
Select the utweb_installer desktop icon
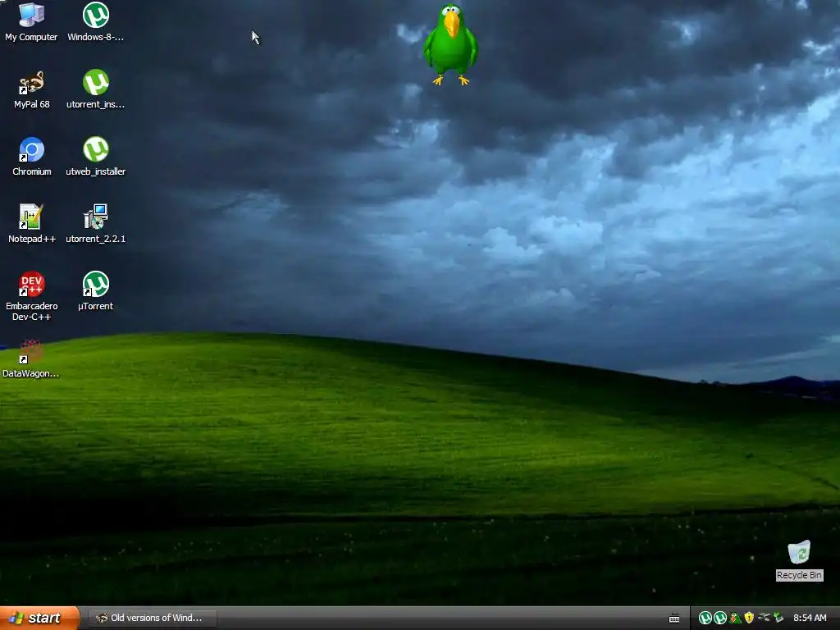pos(95,157)
